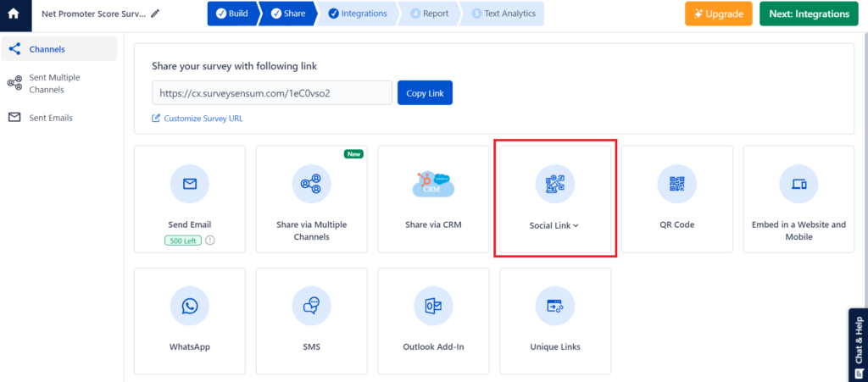This screenshot has height=382, width=868.
Task: Select the Unique Links icon
Action: click(x=555, y=306)
